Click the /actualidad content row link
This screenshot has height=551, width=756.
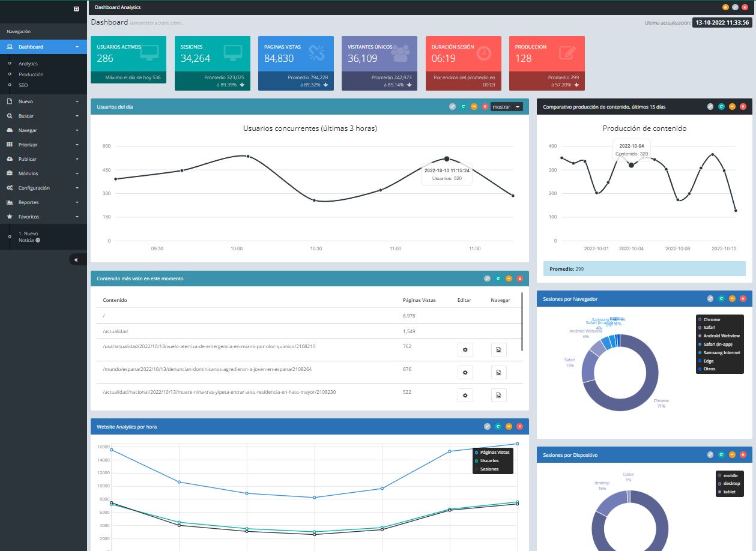point(115,331)
